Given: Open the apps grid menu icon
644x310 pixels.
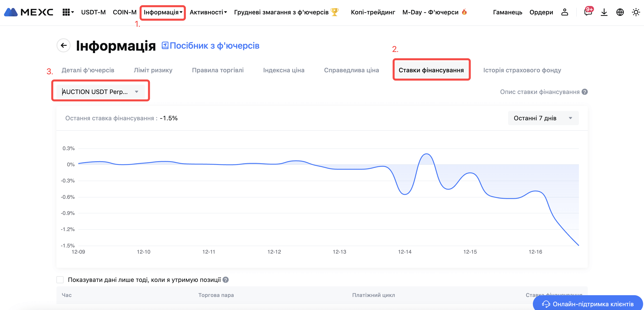Looking at the screenshot, I should pos(66,12).
